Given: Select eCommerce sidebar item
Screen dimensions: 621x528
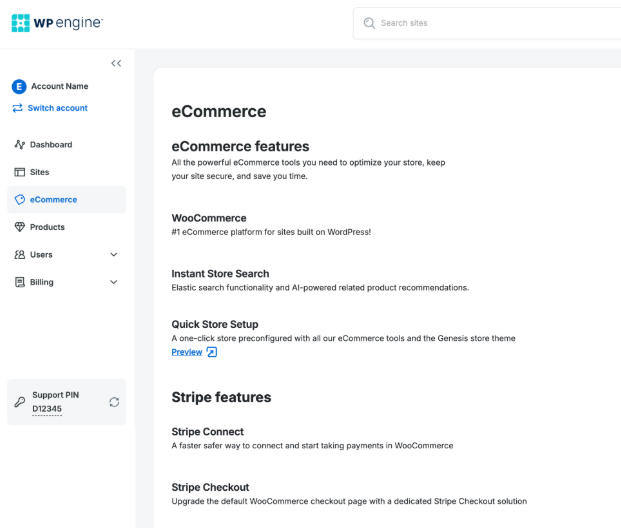Looking at the screenshot, I should click(67, 199).
